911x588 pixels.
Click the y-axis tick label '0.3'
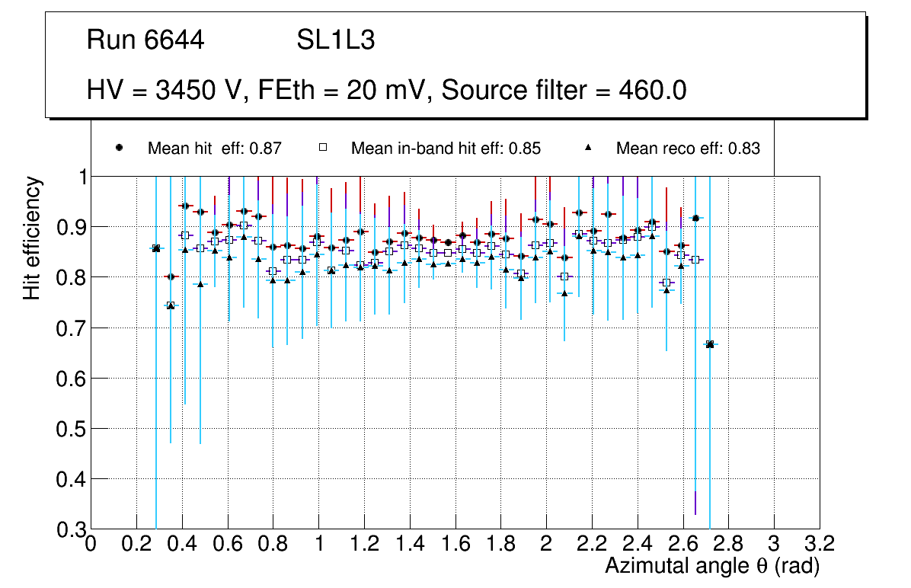tap(69, 529)
